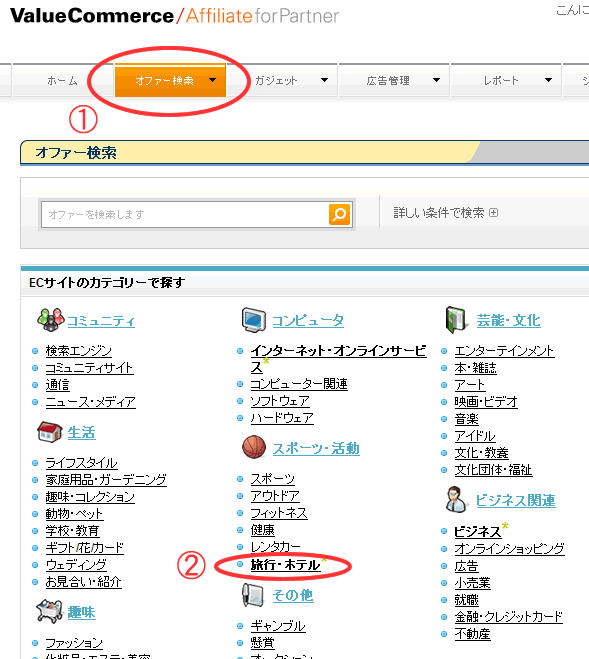This screenshot has height=659, width=589.
Task: Open the レンタカー link
Action: [275, 547]
